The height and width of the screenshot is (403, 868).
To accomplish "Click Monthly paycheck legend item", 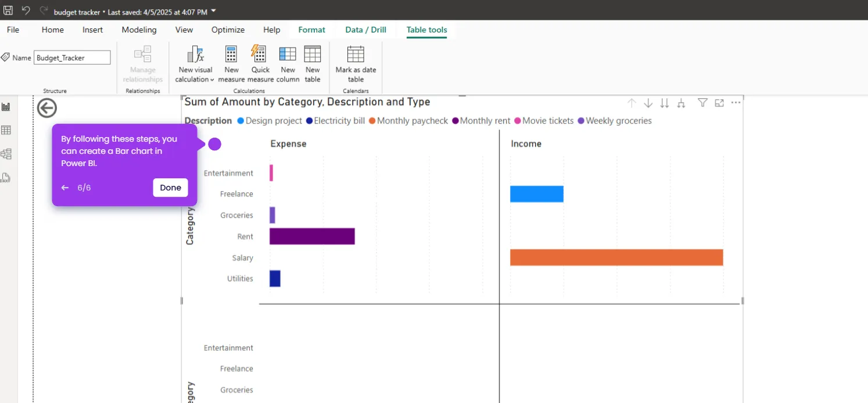I will click(x=409, y=121).
